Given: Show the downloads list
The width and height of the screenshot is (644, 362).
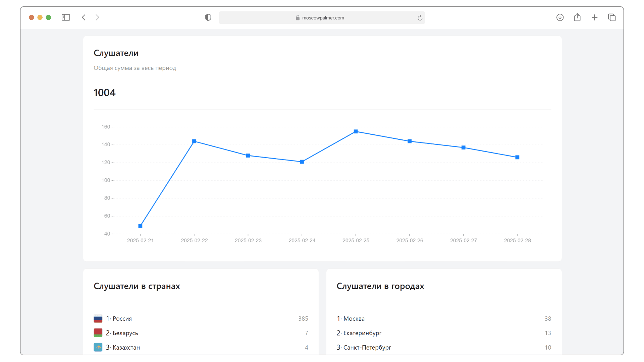Looking at the screenshot, I should click(560, 17).
